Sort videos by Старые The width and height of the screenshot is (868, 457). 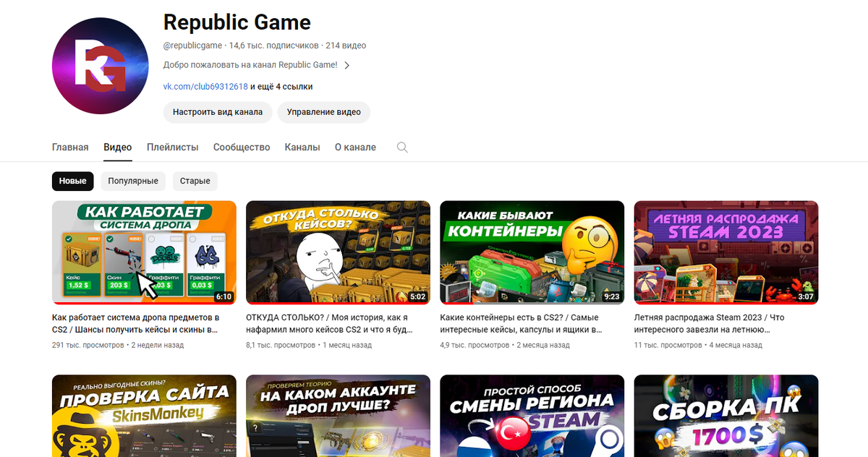click(x=195, y=181)
